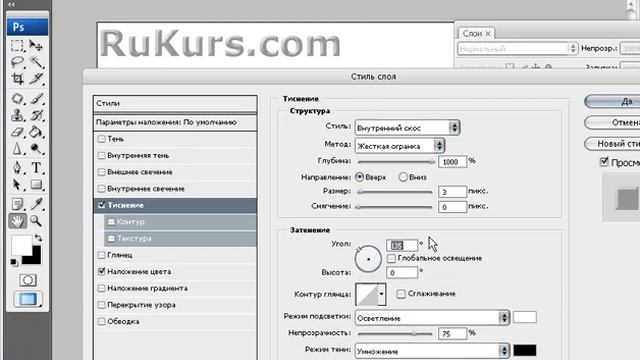This screenshot has height=360, width=640.
Task: Toggle Quick Mask mode icon
Action: click(28, 280)
